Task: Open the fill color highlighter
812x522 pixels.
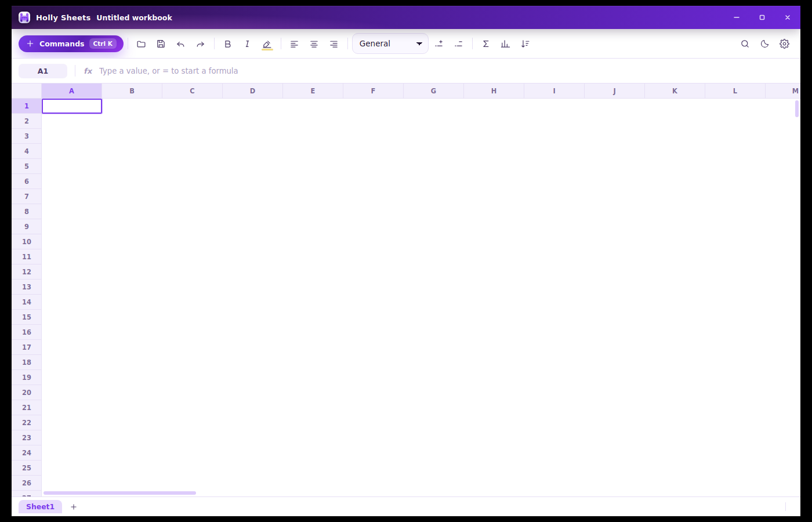Action: (x=267, y=44)
